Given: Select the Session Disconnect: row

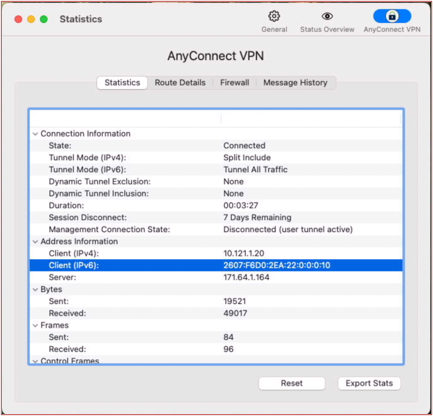Looking at the screenshot, I should point(216,218).
